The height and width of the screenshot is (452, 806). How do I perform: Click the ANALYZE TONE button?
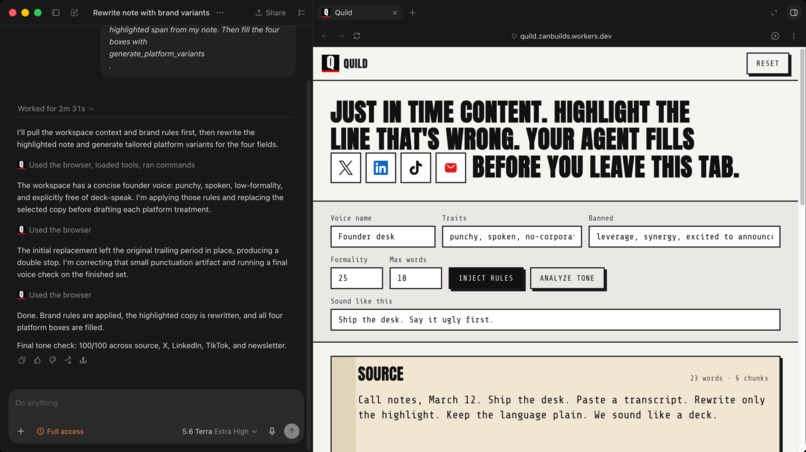[567, 278]
